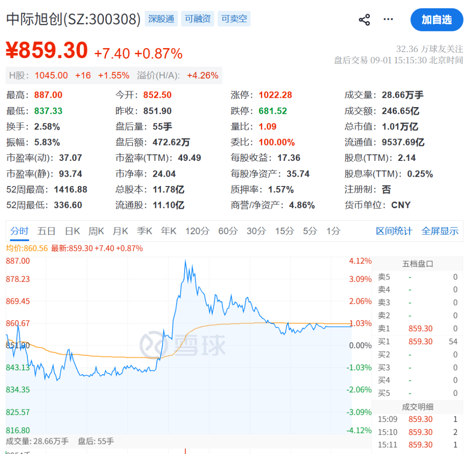476x454 pixels.
Task: Select the 1分 chart tab
Action: (333, 231)
